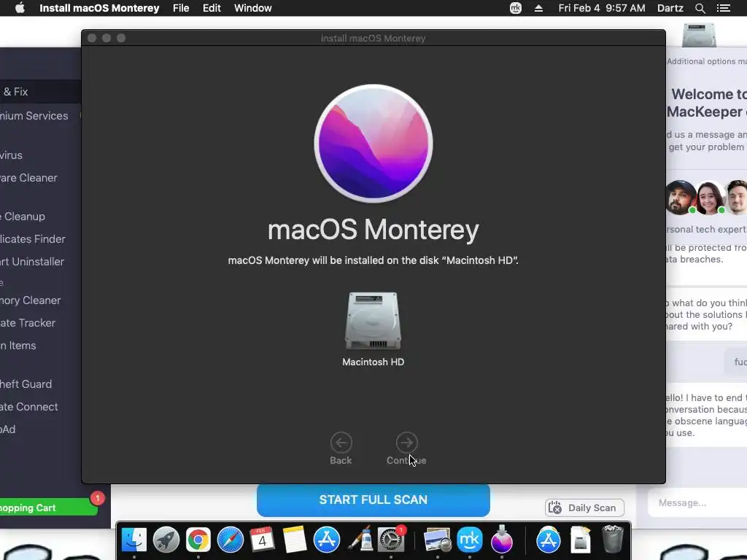747x560 pixels.
Task: Open Finder from the Dock
Action: [x=134, y=540]
